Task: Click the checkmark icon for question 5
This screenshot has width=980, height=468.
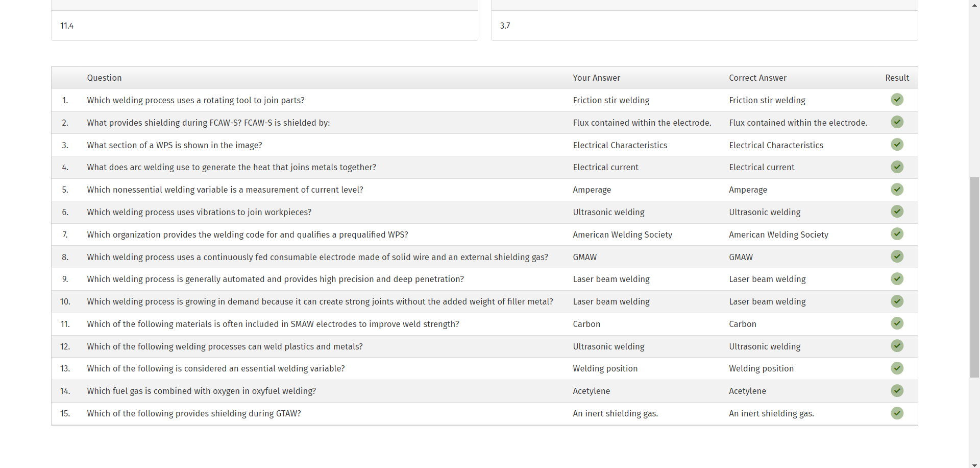Action: 897,190
